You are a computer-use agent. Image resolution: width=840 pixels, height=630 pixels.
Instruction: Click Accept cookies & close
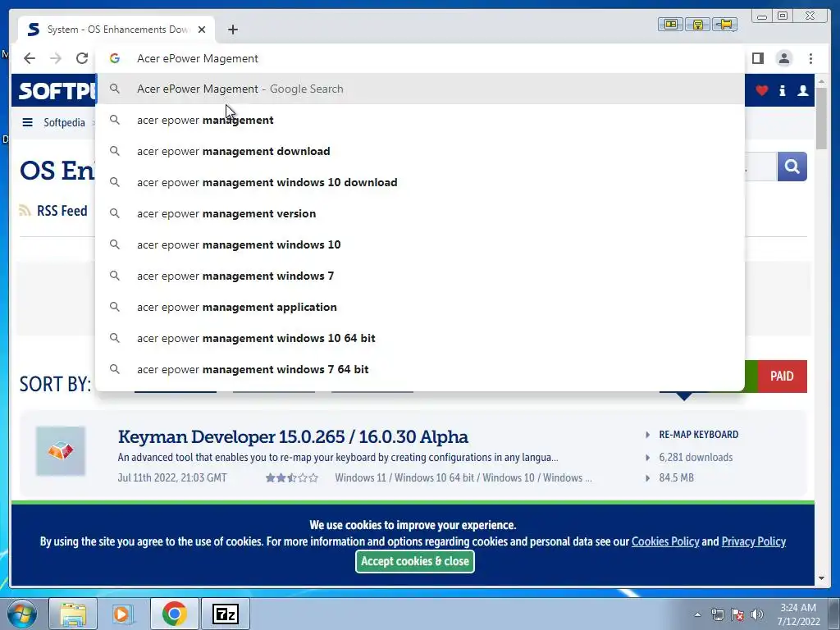pyautogui.click(x=414, y=561)
